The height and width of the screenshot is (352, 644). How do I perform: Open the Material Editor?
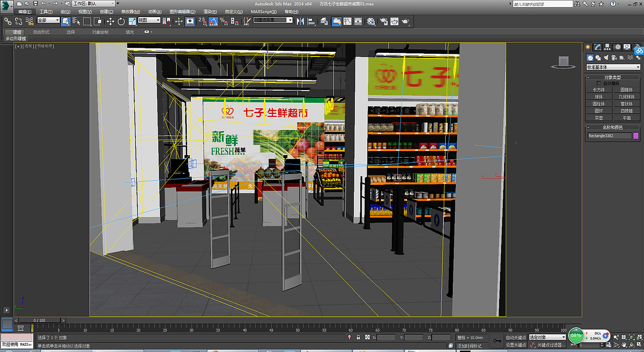[x=371, y=21]
